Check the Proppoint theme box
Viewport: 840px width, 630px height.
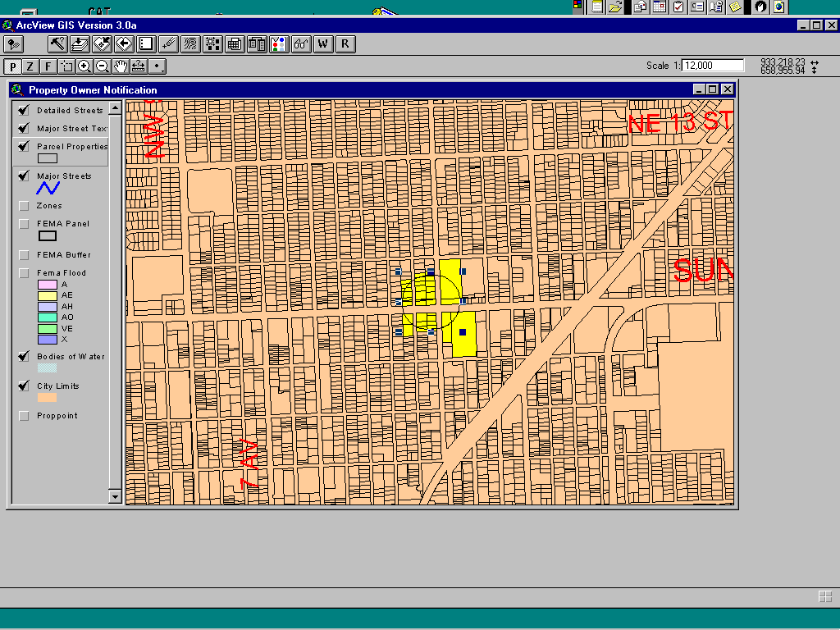24,416
